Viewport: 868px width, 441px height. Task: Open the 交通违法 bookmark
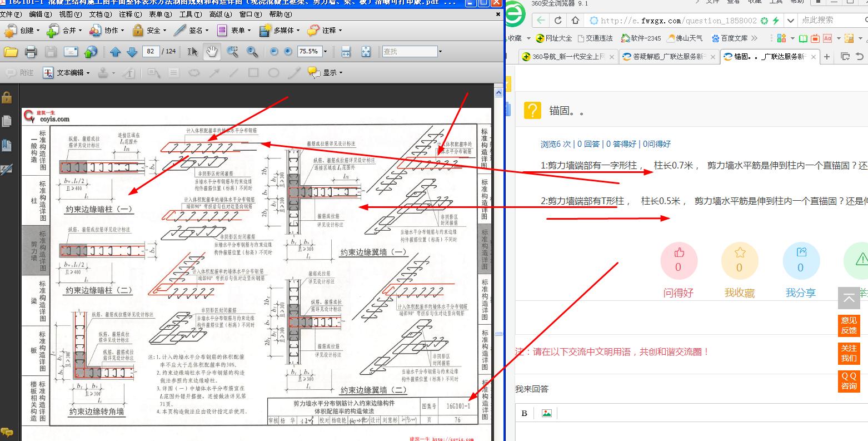click(595, 38)
